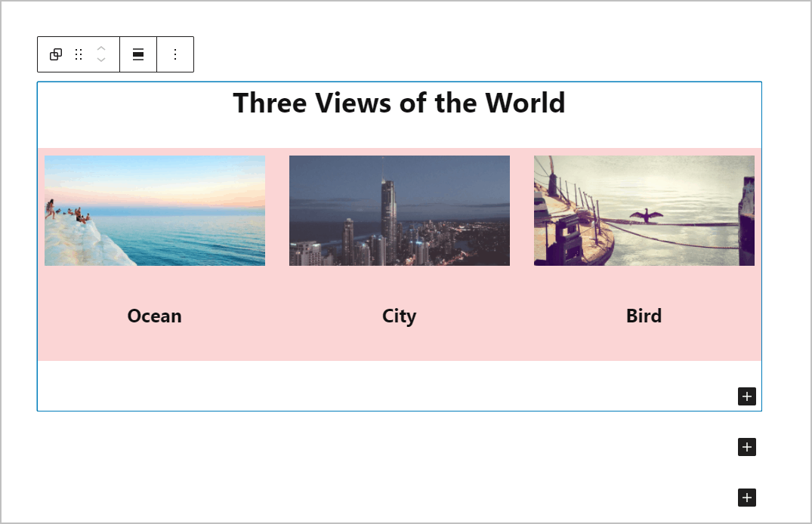Select the Bird on boat photo
Image resolution: width=812 pixels, height=524 pixels.
pyautogui.click(x=644, y=210)
